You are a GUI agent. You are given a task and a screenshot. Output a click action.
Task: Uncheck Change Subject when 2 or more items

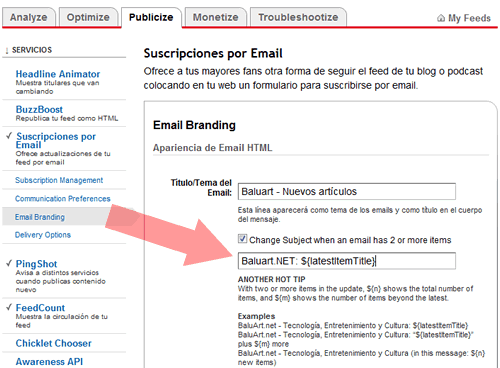(x=242, y=239)
